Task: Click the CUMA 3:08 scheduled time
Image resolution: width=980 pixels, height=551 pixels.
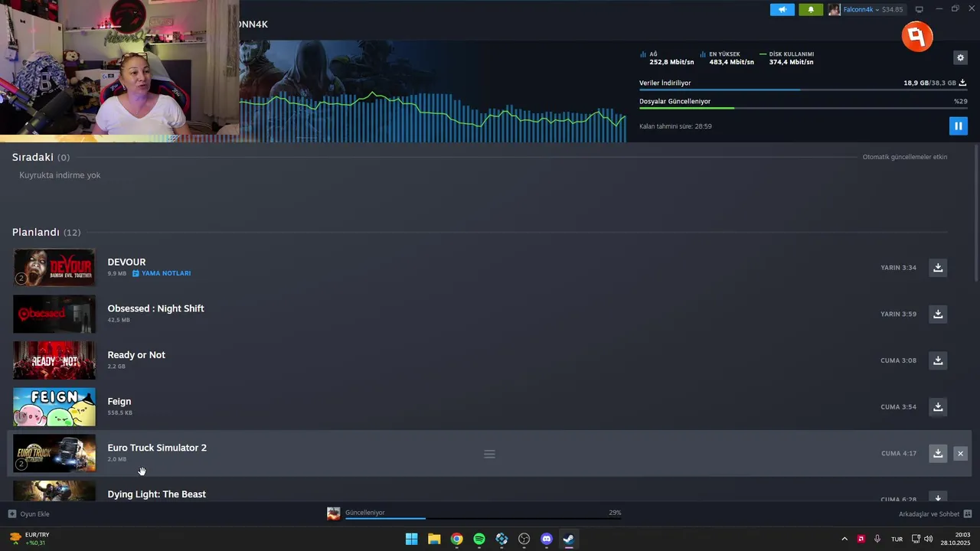Action: point(898,360)
